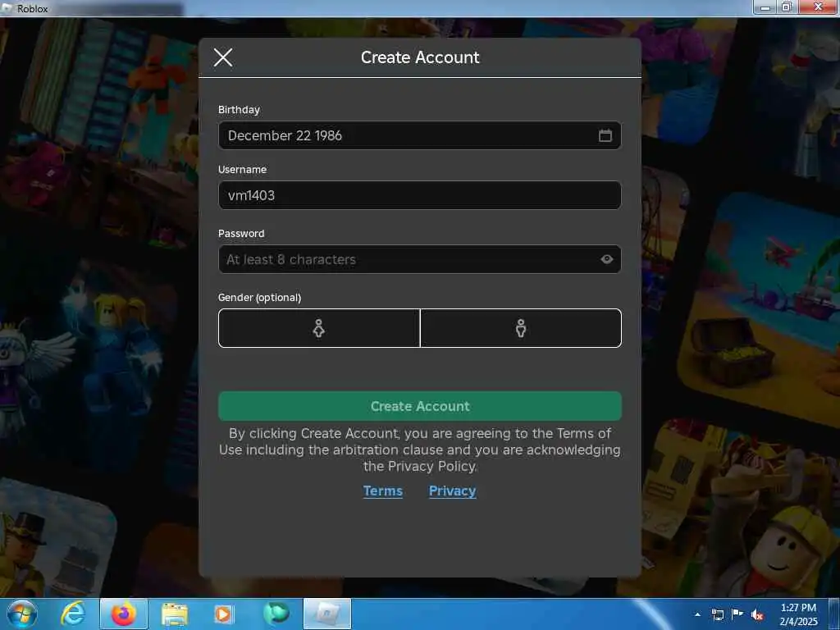This screenshot has width=840, height=630.
Task: Open the Terms link
Action: pyautogui.click(x=382, y=491)
